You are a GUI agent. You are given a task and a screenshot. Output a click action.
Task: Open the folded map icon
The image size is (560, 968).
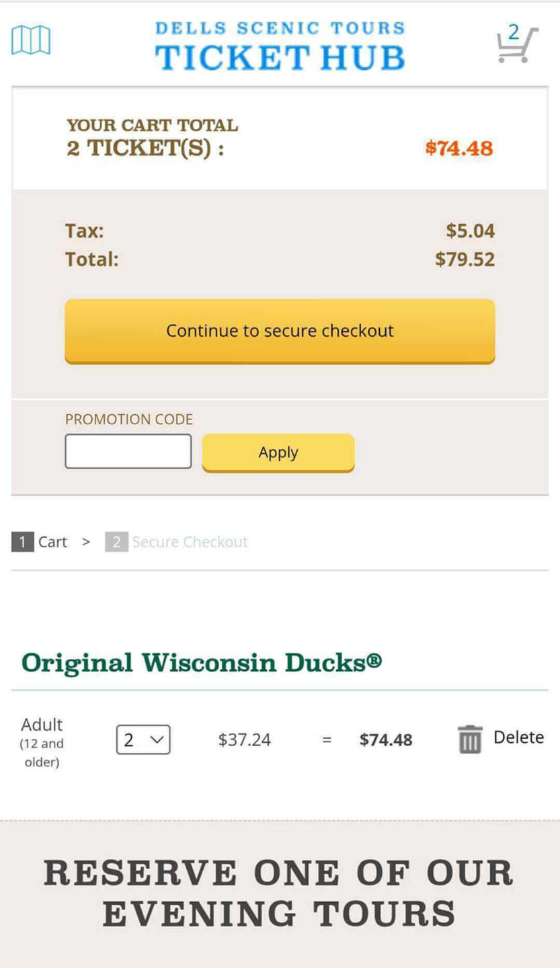point(31,40)
